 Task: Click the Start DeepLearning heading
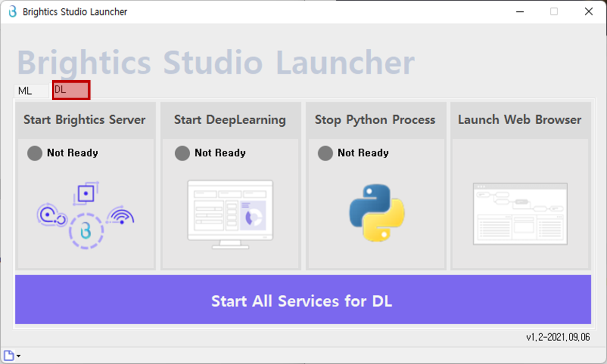click(230, 120)
